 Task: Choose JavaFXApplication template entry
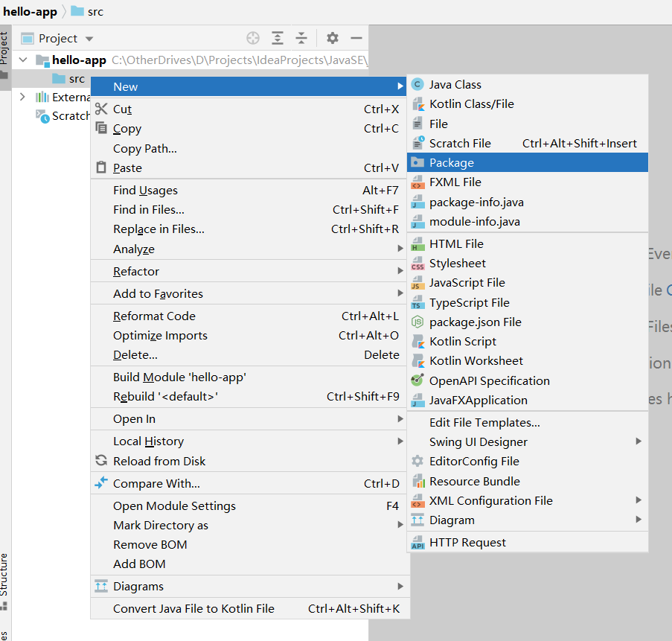pyautogui.click(x=528, y=400)
